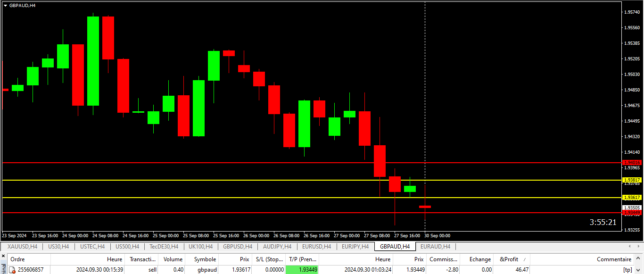Switch to the TecDE30,H4 chart tab
Viewport: 644px width, 274px height.
pos(164,247)
